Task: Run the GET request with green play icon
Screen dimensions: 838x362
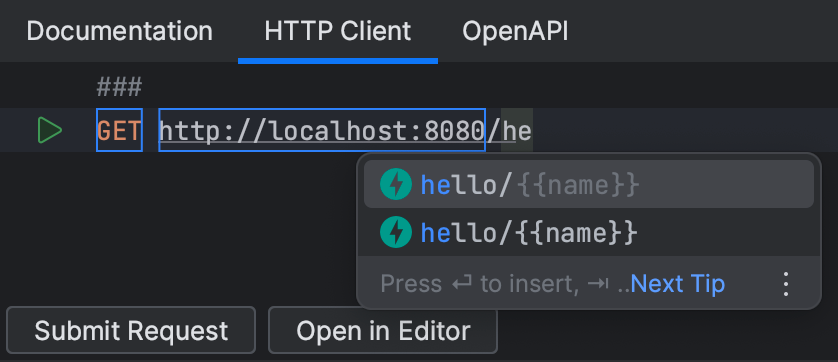Action: tap(50, 130)
